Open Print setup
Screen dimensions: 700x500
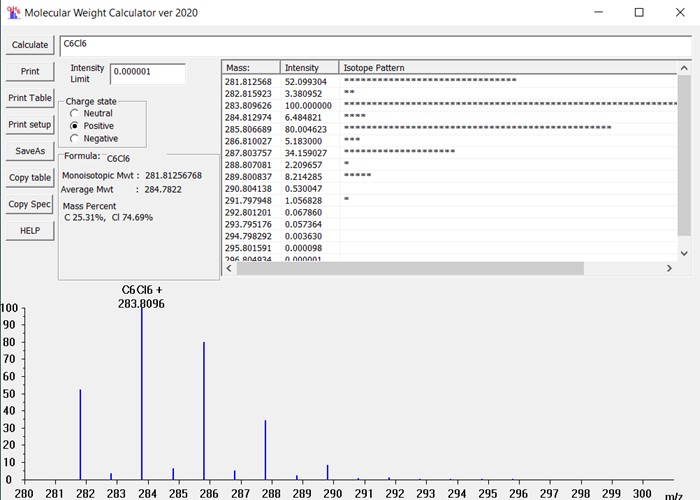(x=30, y=125)
